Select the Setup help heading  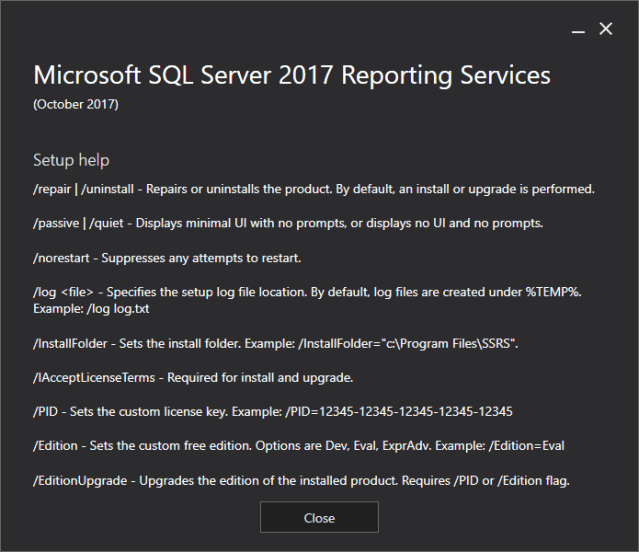71,160
